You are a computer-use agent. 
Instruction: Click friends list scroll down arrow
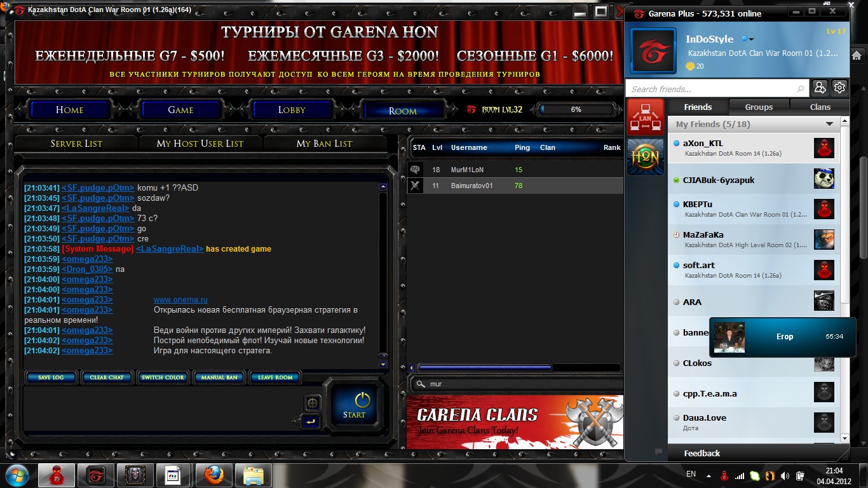click(x=845, y=438)
